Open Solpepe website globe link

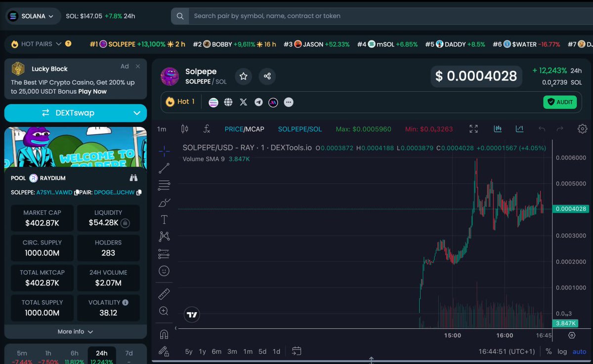(228, 102)
